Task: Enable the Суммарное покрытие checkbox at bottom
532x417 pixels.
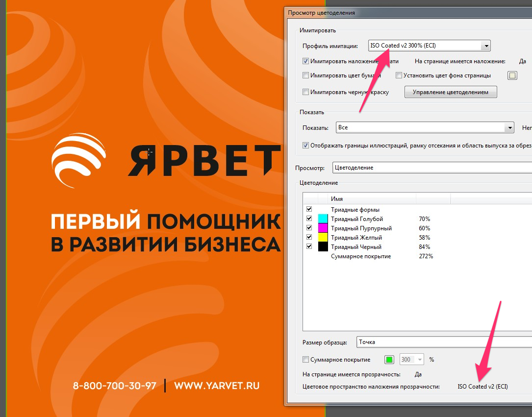Action: 305,359
